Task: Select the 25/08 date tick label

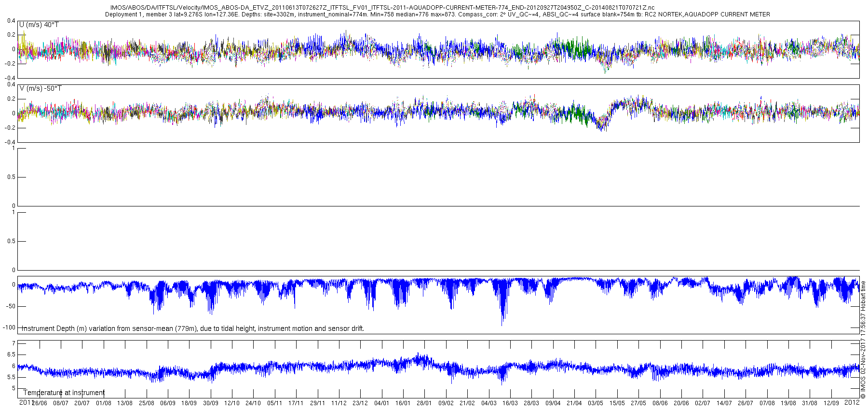Action: (147, 403)
